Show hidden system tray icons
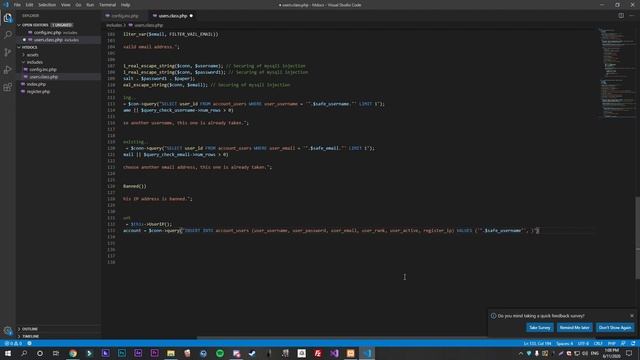 coord(520,353)
